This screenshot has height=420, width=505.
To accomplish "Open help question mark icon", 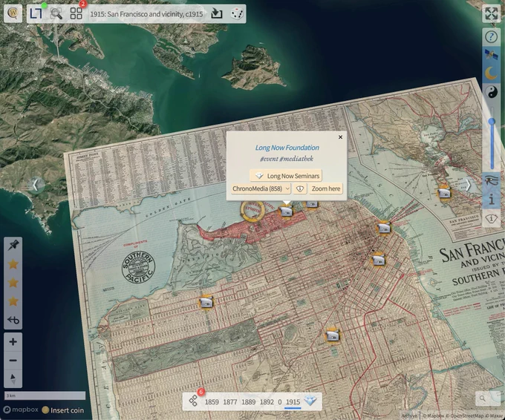I will coord(491,36).
